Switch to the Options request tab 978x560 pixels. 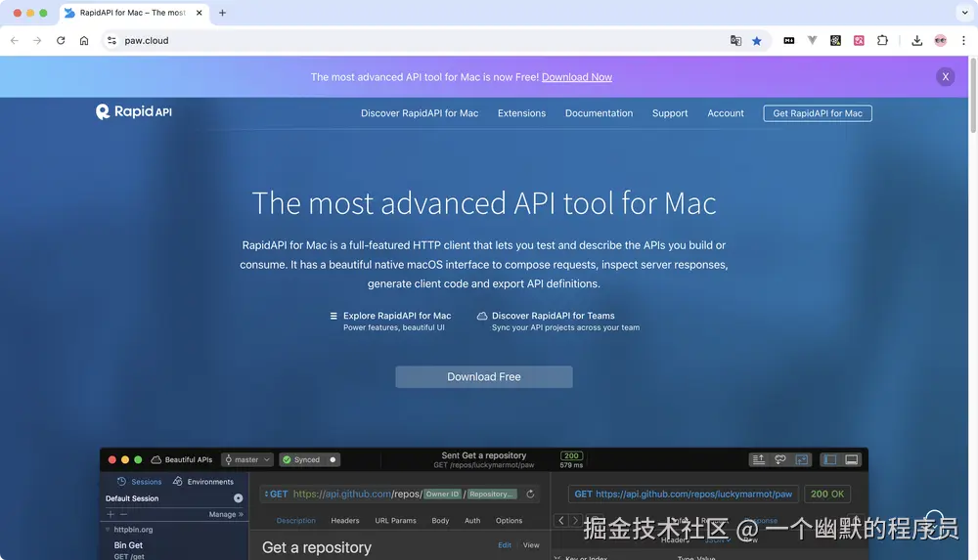coord(509,520)
